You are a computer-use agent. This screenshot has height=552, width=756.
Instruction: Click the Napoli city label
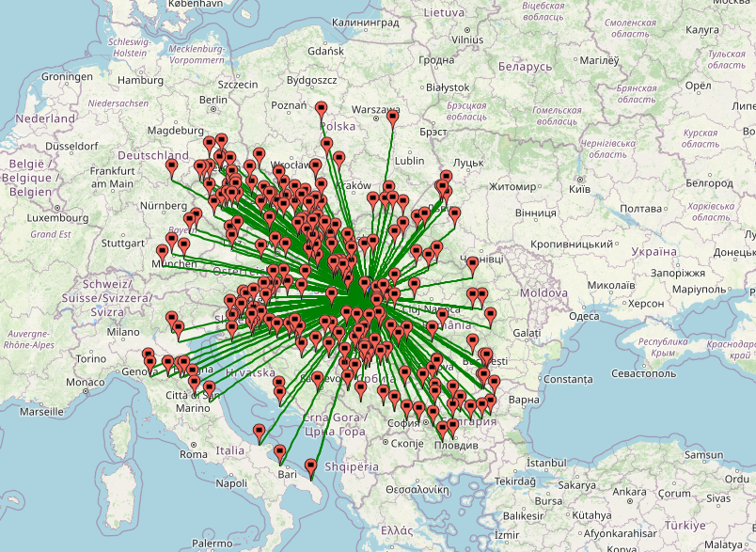pyautogui.click(x=231, y=483)
